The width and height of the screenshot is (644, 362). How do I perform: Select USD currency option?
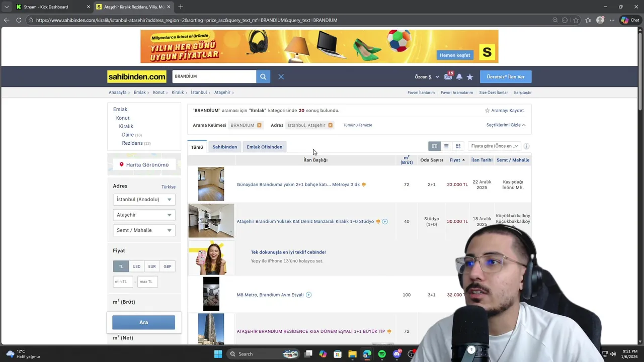136,266
